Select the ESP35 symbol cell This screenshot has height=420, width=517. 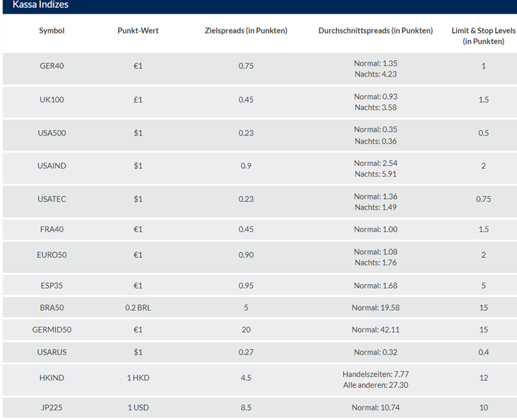52,286
